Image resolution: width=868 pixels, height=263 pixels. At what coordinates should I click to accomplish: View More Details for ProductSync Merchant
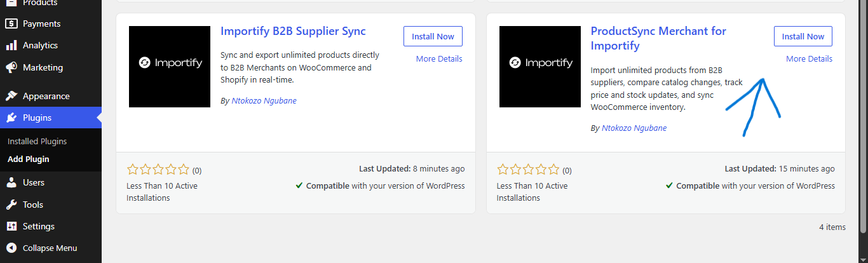point(809,58)
